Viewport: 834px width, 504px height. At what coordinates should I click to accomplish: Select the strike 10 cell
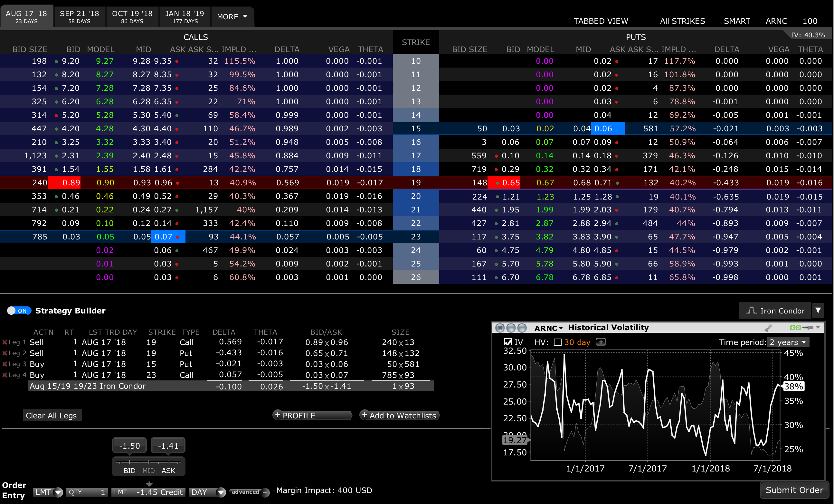(x=416, y=61)
